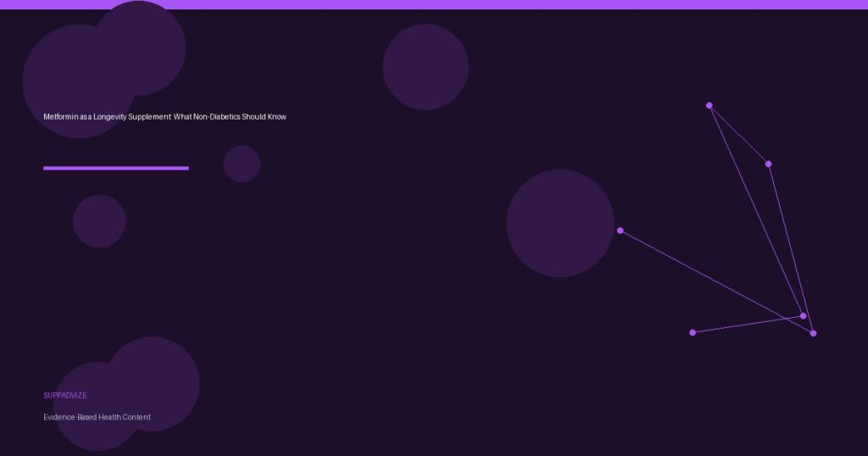This screenshot has height=456, width=868.
Task: Select the circle at the top center
Action: tap(426, 67)
